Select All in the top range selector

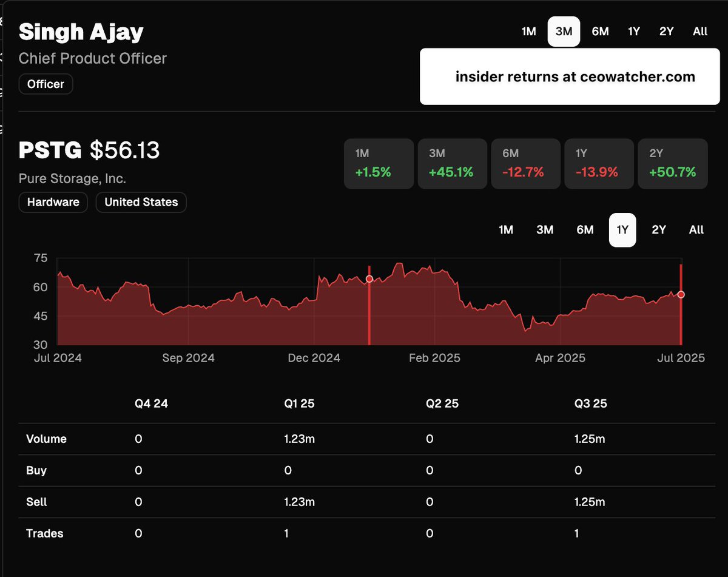pos(700,32)
